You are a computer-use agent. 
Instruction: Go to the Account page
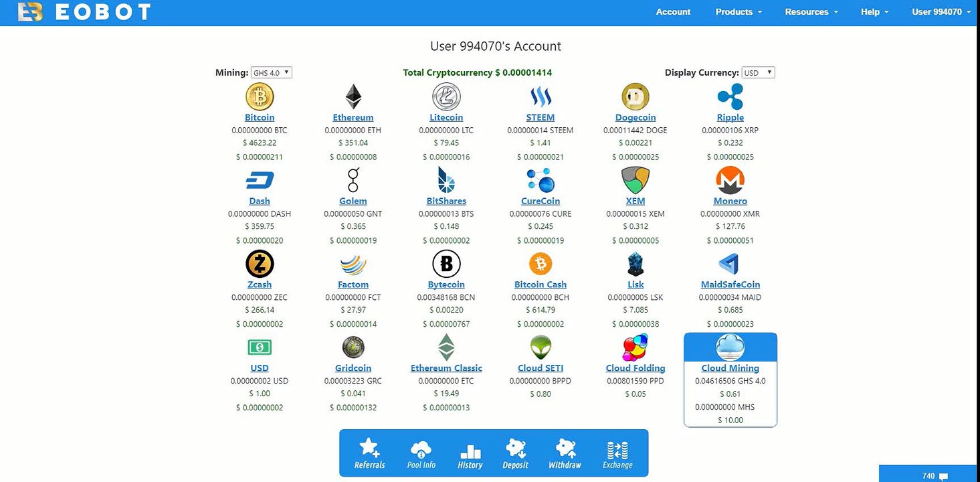673,12
